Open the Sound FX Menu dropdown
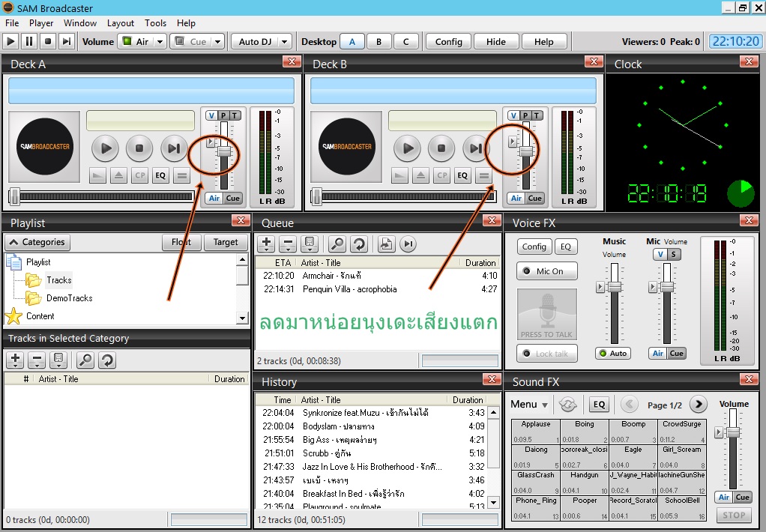This screenshot has width=766, height=532. coord(529,405)
